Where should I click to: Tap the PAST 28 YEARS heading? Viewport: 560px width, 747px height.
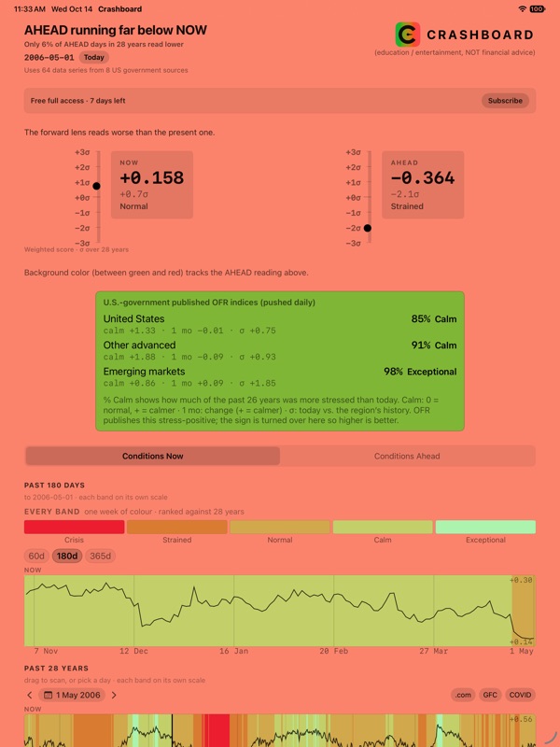[x=56, y=668]
